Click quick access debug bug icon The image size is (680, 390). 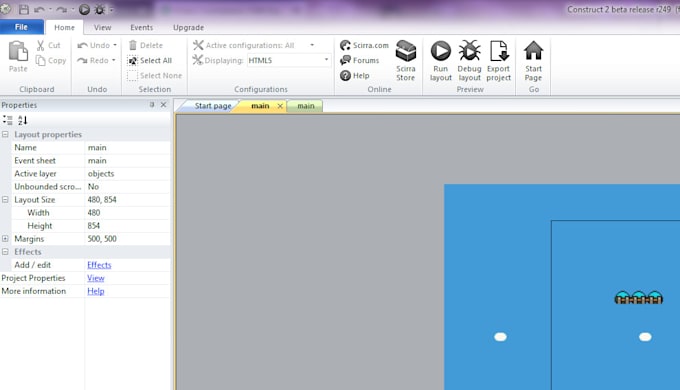(x=99, y=9)
